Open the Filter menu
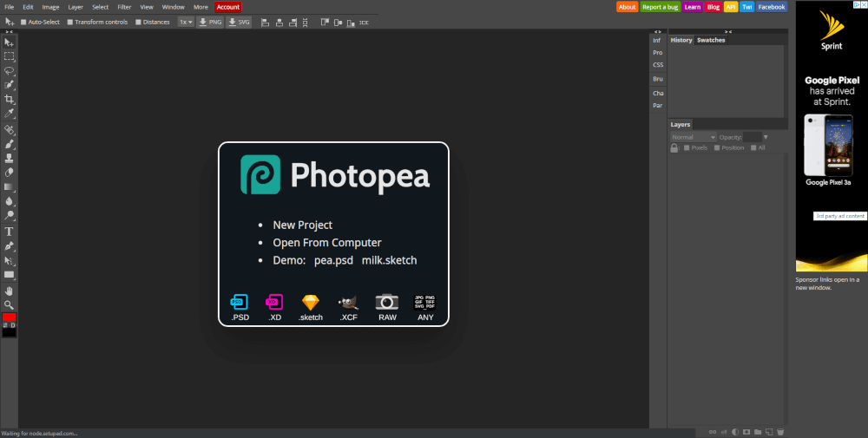The width and height of the screenshot is (868, 438). point(124,7)
